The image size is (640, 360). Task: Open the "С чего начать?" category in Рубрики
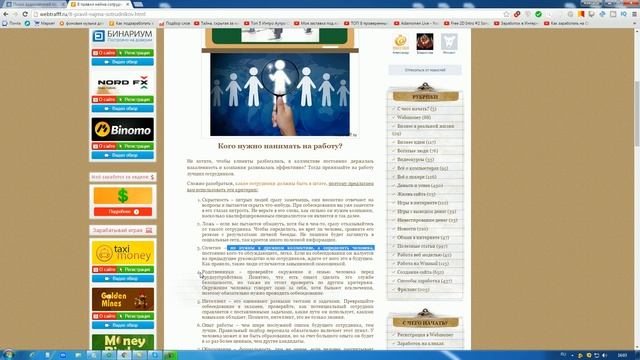click(x=416, y=109)
